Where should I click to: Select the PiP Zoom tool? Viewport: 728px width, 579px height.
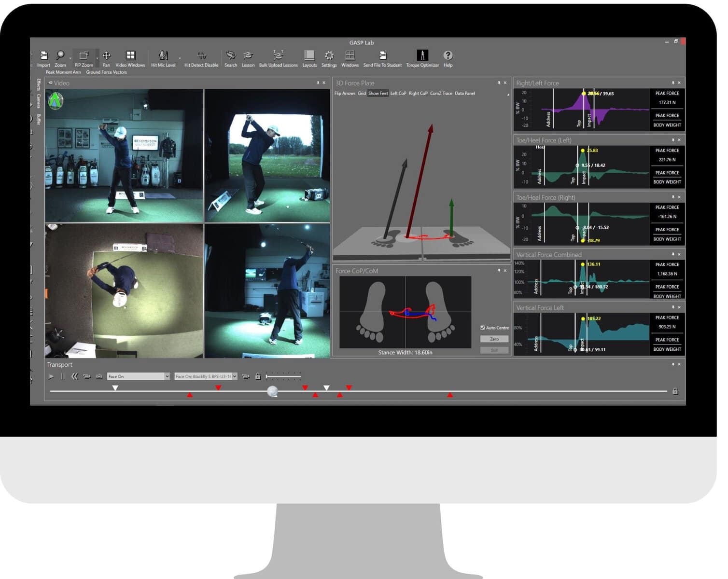pyautogui.click(x=84, y=59)
